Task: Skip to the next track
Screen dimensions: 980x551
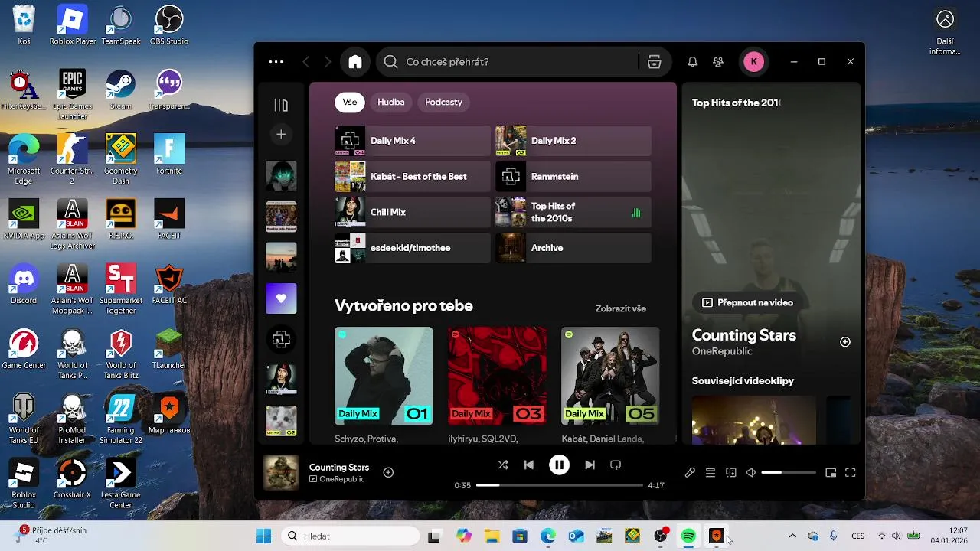Action: pyautogui.click(x=590, y=465)
